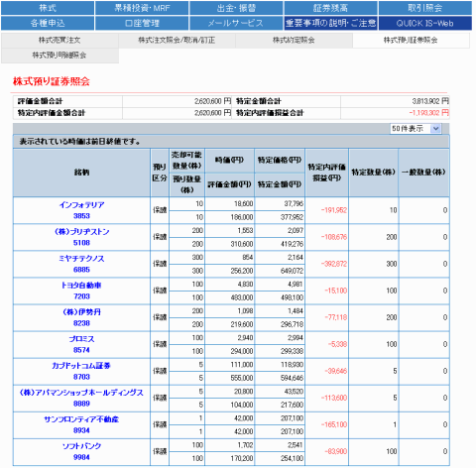Select the -5,338 loss value
The height and width of the screenshot is (468, 476).
[337, 344]
